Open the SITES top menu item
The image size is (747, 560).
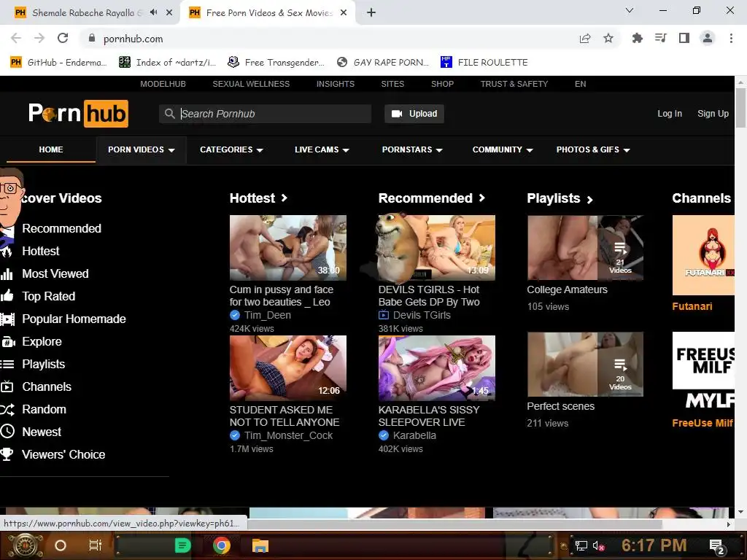pyautogui.click(x=392, y=84)
